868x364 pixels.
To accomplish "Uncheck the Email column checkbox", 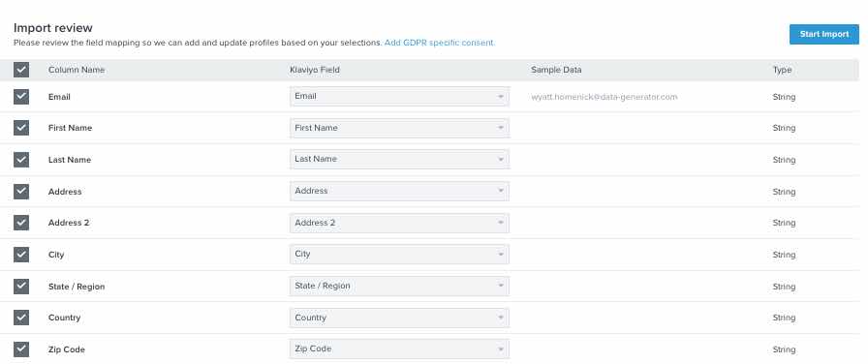I will coord(21,97).
